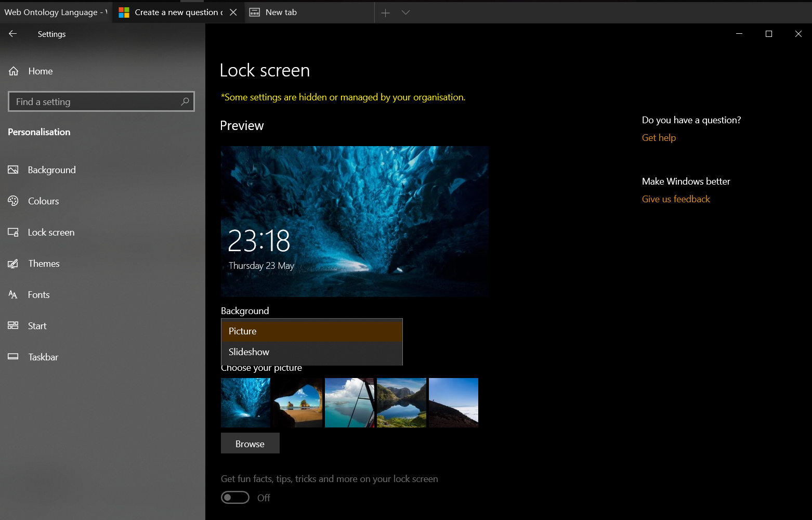The width and height of the screenshot is (812, 520).
Task: Select Picture in the Background dropdown
Action: click(242, 331)
